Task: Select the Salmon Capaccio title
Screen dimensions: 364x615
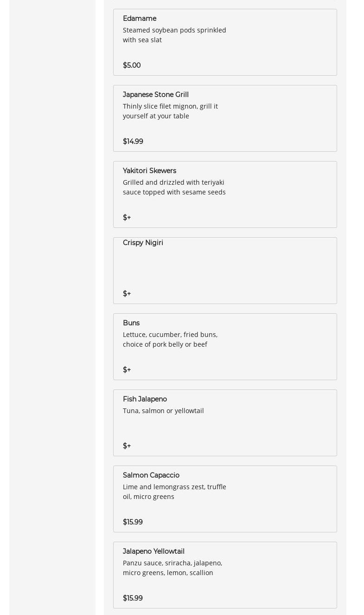Action: pos(151,475)
